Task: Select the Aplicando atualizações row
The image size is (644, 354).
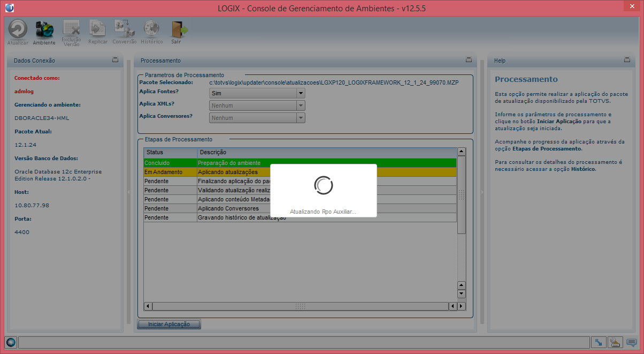Action: pyautogui.click(x=300, y=172)
